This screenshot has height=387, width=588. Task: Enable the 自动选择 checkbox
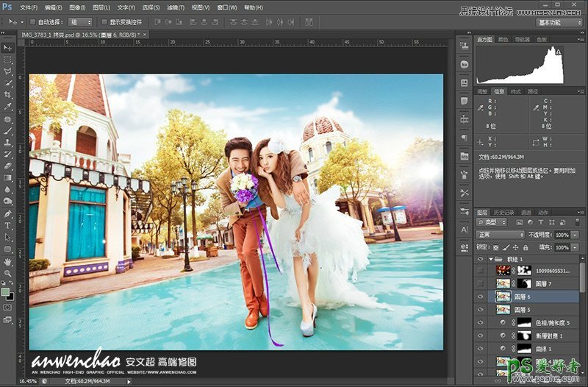[x=32, y=22]
